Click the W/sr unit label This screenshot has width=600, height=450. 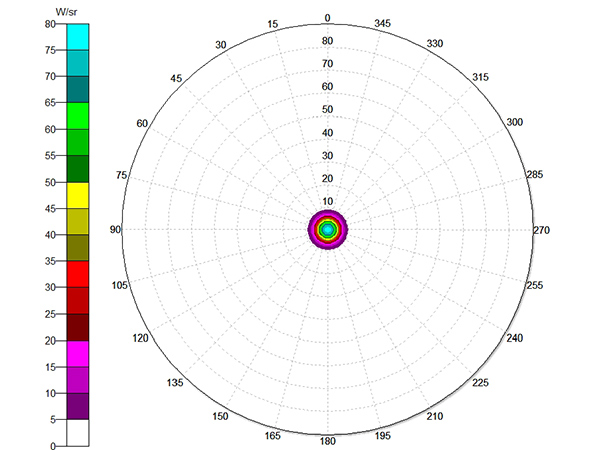[x=66, y=12]
